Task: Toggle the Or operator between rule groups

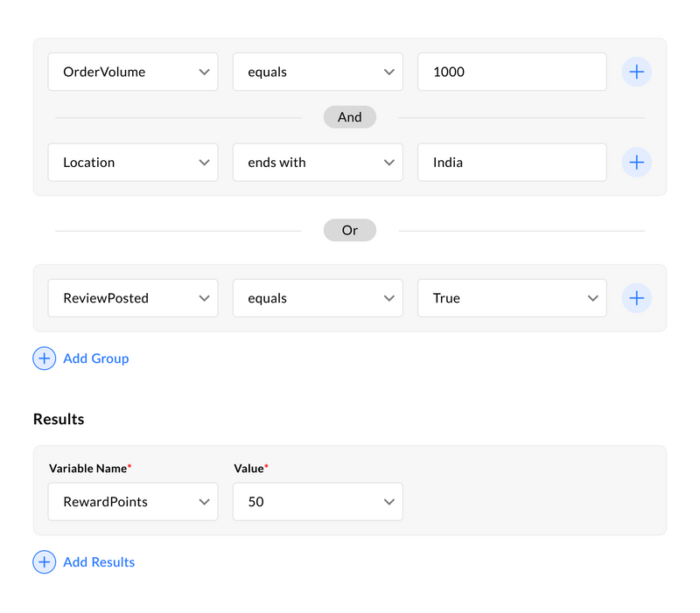Action: coord(349,230)
